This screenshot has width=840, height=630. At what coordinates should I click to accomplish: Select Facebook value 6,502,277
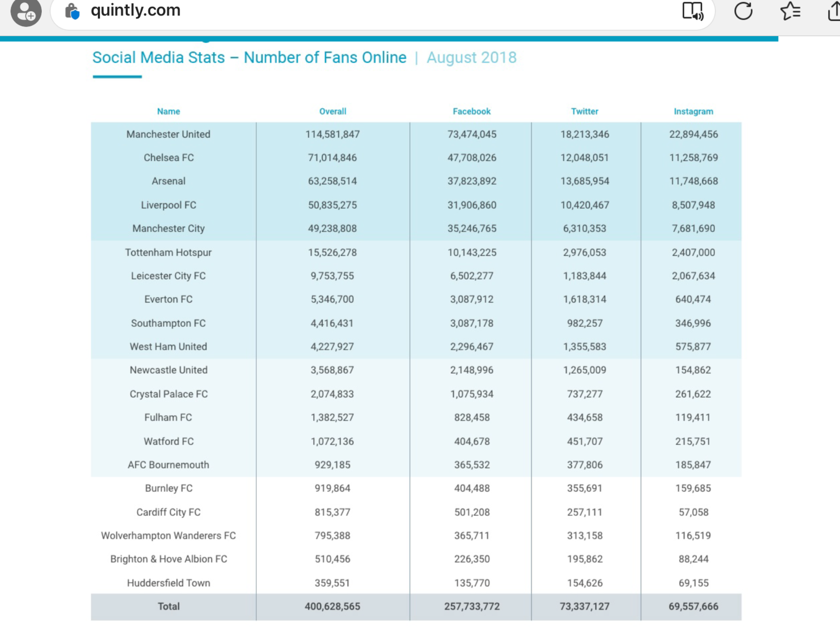coord(472,276)
